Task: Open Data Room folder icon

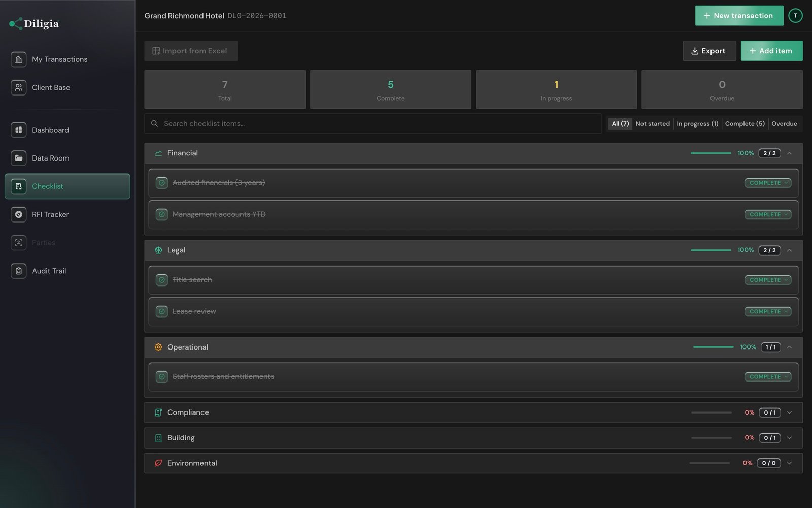Action: tap(19, 158)
